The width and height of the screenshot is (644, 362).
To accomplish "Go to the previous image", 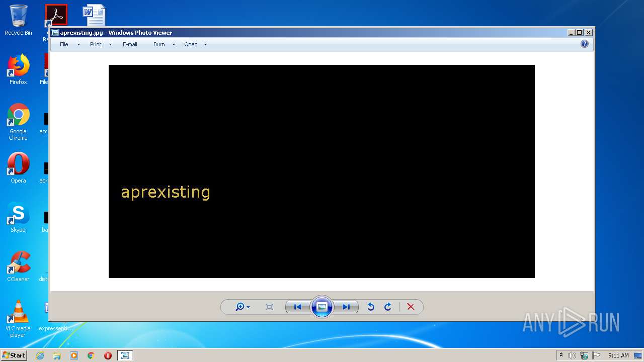I will click(x=297, y=307).
